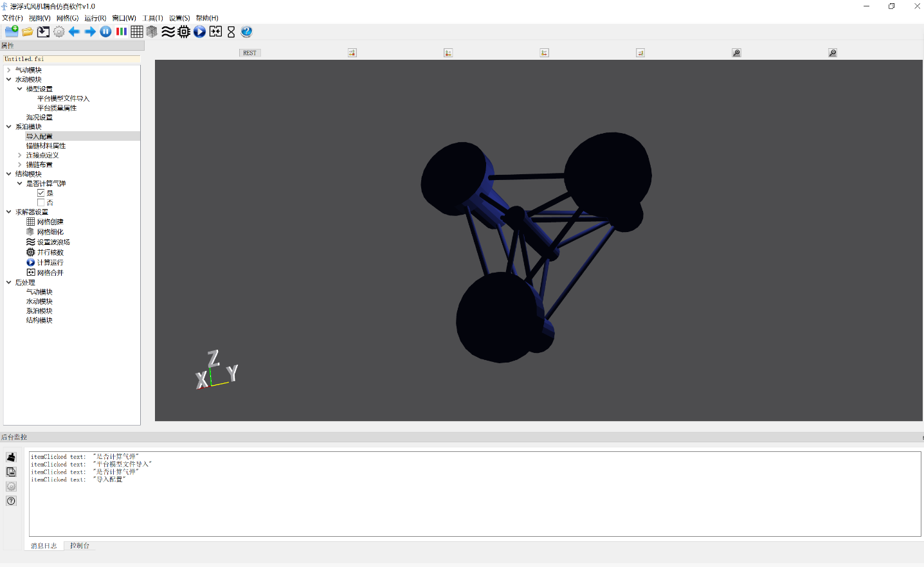Check the 否 checkbox

coord(41,203)
